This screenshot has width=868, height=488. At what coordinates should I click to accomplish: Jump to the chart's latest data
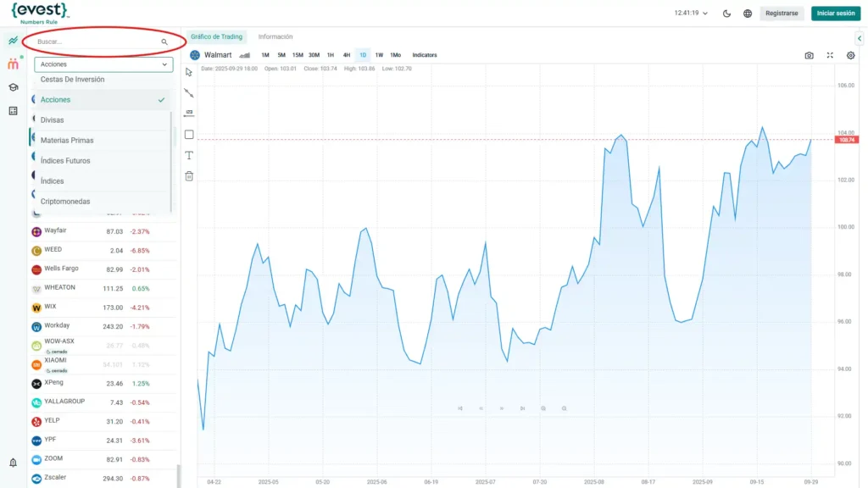point(522,408)
